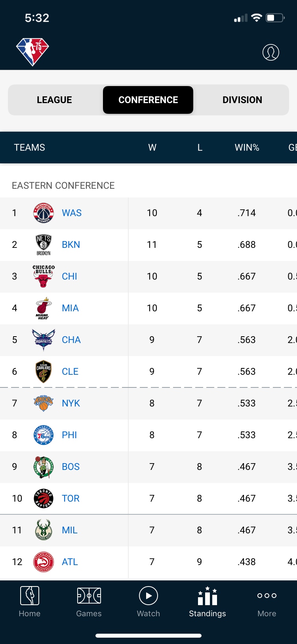Tap the W column header

pyautogui.click(x=152, y=148)
